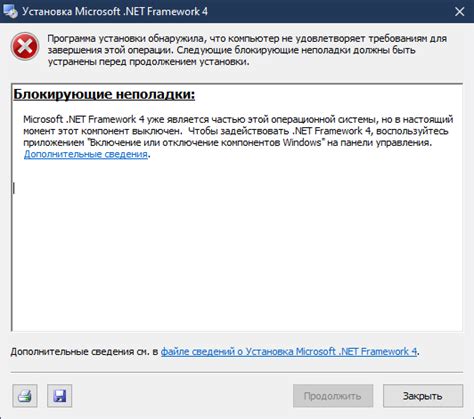Click the disabled 'Продолжить' button
Image resolution: width=474 pixels, height=419 pixels.
[x=333, y=396]
